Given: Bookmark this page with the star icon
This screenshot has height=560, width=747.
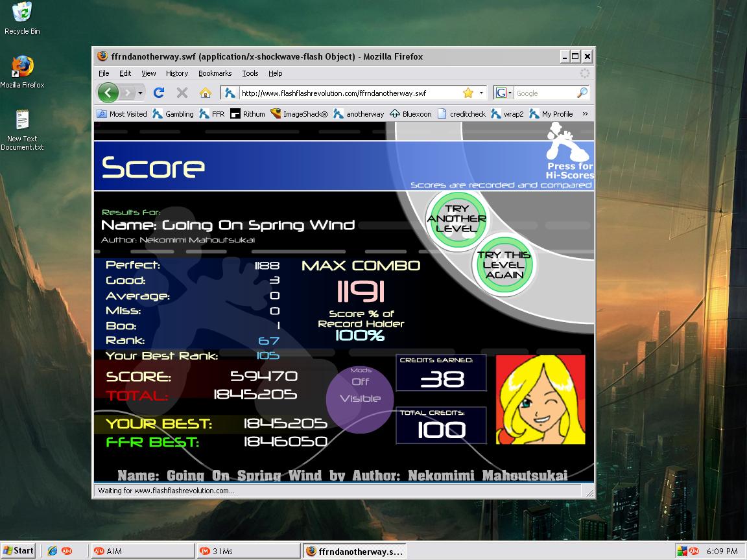Looking at the screenshot, I should click(x=468, y=93).
